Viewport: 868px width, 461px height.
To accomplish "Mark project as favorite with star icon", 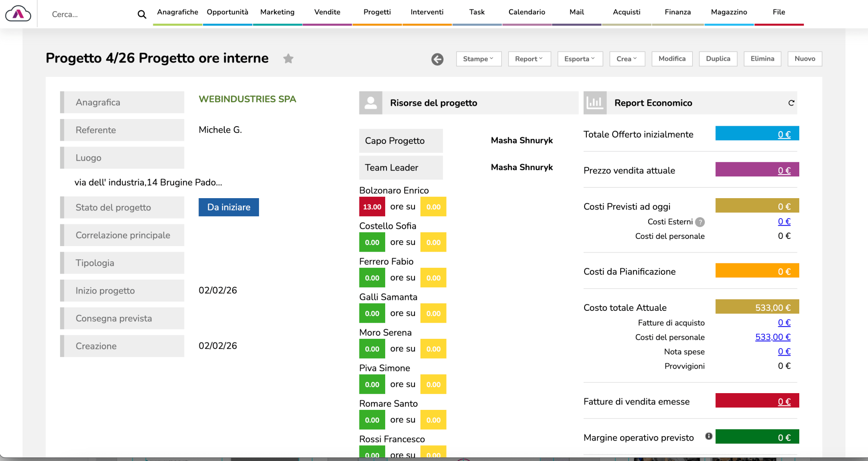I will pos(288,58).
